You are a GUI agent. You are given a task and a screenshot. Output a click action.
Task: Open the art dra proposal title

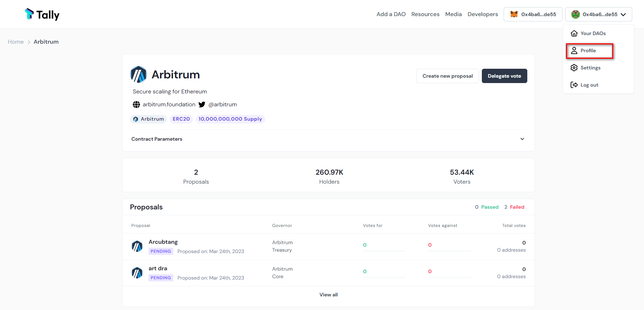pos(158,268)
